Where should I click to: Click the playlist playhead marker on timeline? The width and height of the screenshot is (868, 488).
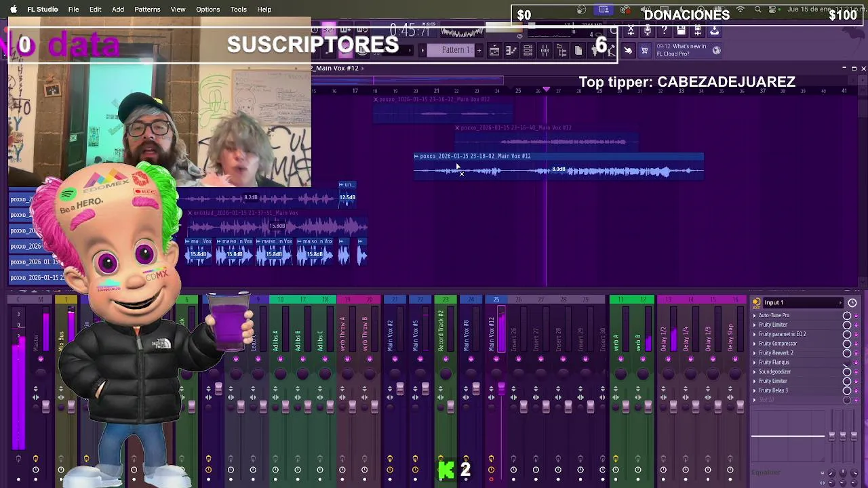point(546,89)
